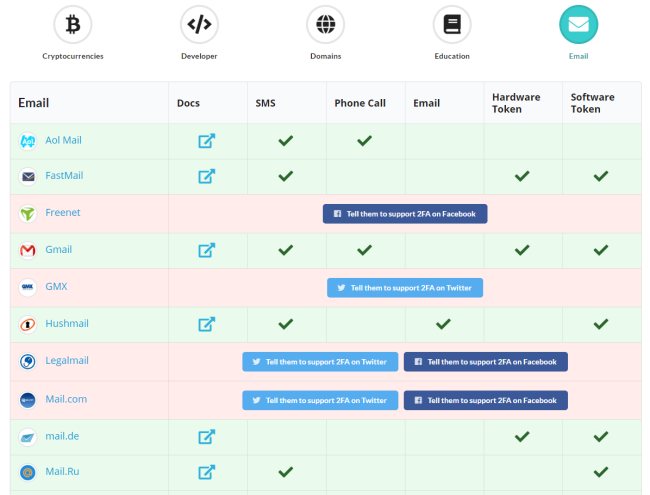Screen dimensions: 650x495
Task: Click the Aol Mail logo icon
Action: tap(28, 141)
